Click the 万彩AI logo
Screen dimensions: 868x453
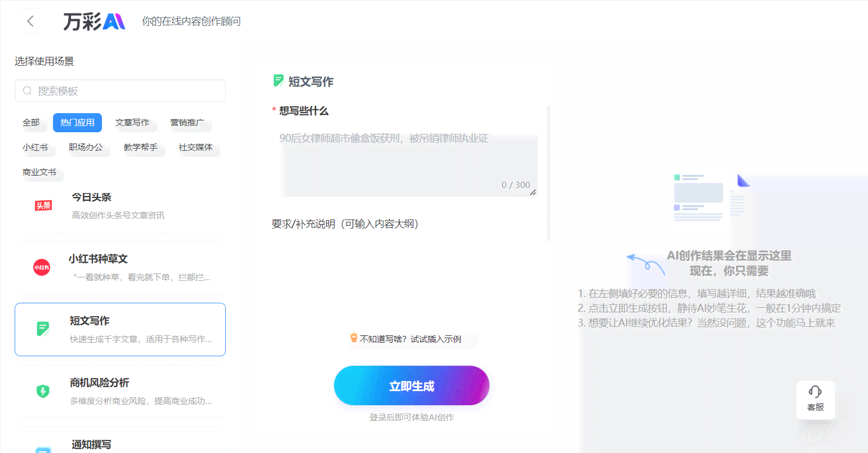point(94,21)
